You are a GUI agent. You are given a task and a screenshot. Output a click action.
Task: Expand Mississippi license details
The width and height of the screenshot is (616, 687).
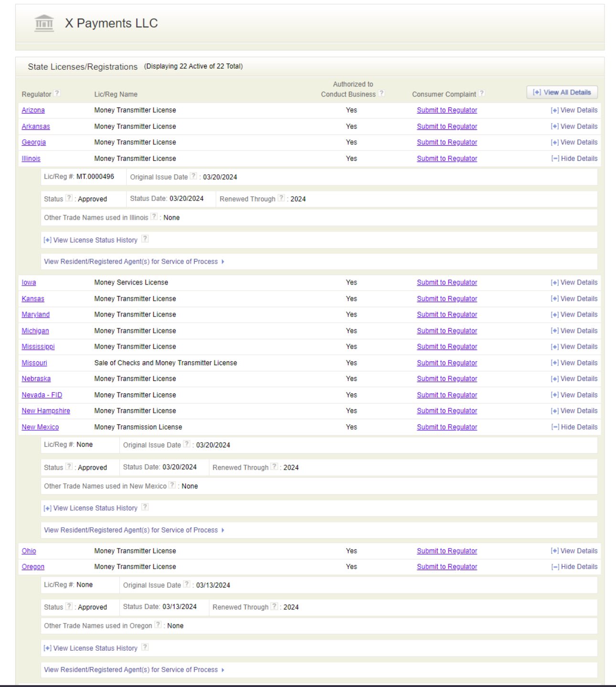(x=574, y=347)
